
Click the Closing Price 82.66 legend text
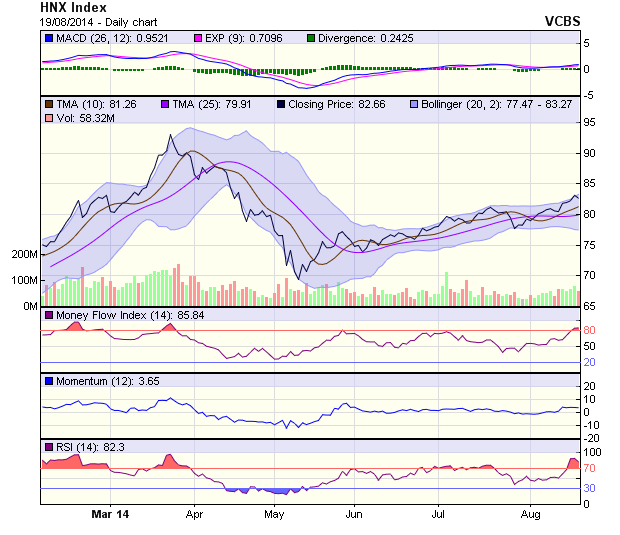click(339, 104)
